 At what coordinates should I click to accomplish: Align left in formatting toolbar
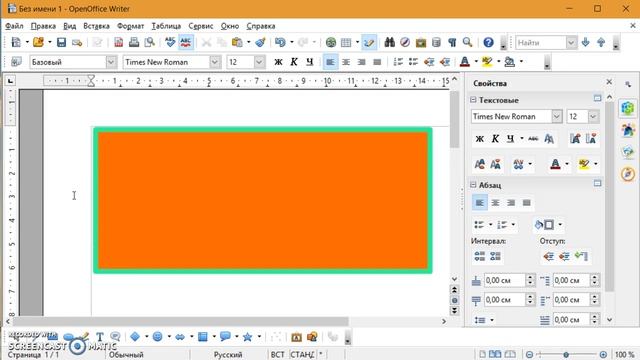pos(330,62)
